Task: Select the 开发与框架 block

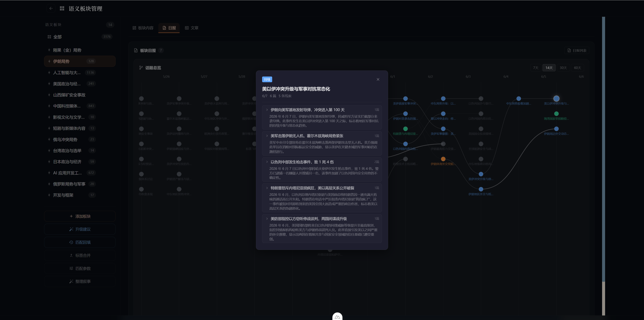Action: point(80,195)
